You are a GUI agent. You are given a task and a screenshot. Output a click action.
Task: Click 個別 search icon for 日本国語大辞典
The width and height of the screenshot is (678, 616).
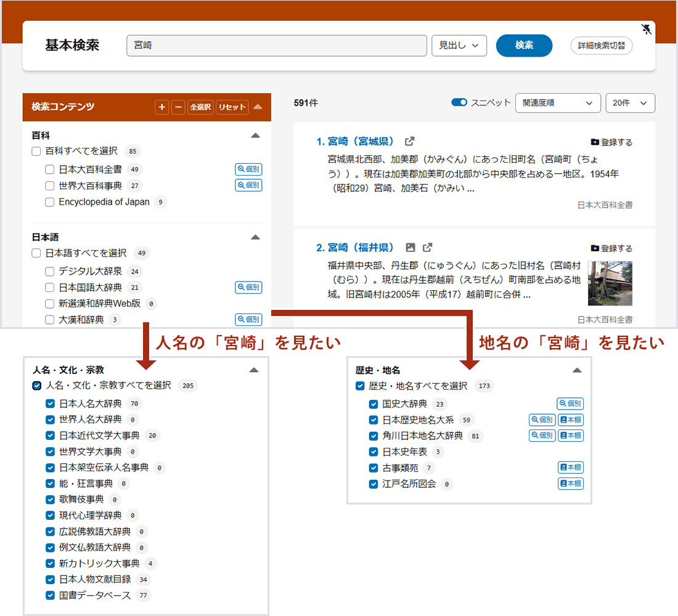pos(248,287)
